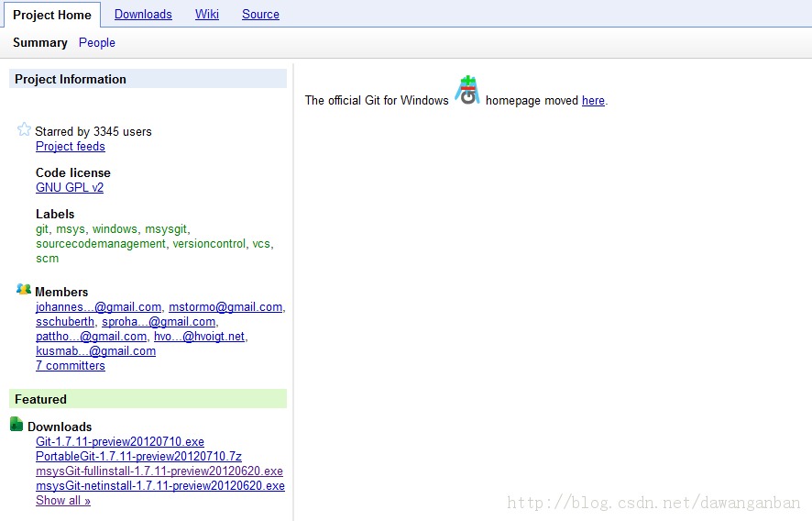Viewport: 812px width, 521px height.
Task: Click the 'windows' label
Action: [x=115, y=229]
